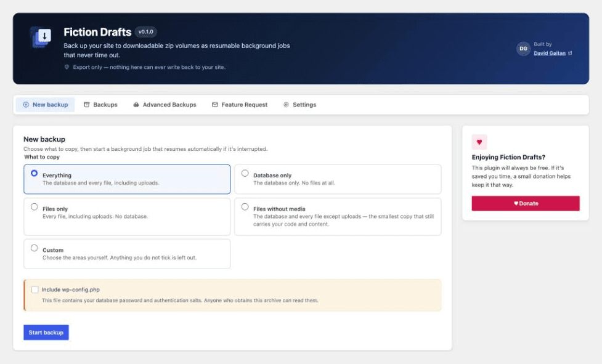
Task: Click the red Donate button
Action: click(x=526, y=203)
